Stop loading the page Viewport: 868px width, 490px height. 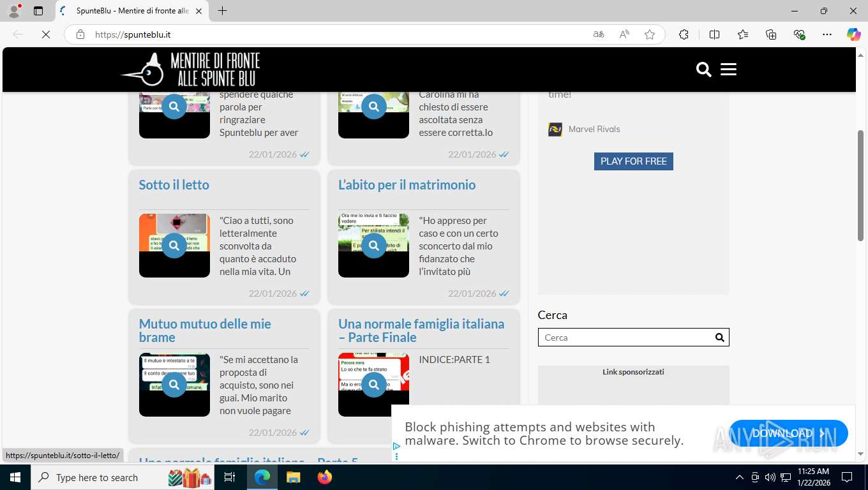tap(46, 34)
